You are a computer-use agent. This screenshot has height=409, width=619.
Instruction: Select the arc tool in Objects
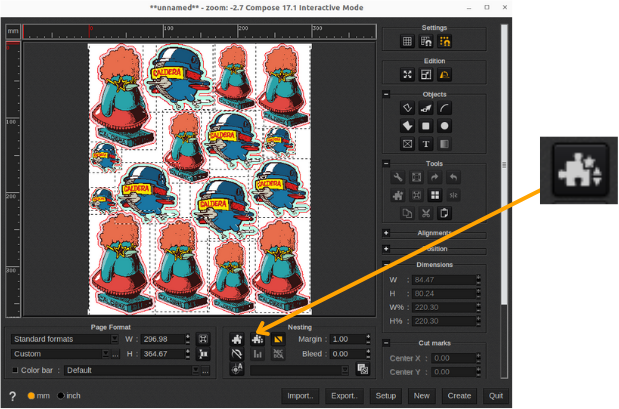[444, 107]
